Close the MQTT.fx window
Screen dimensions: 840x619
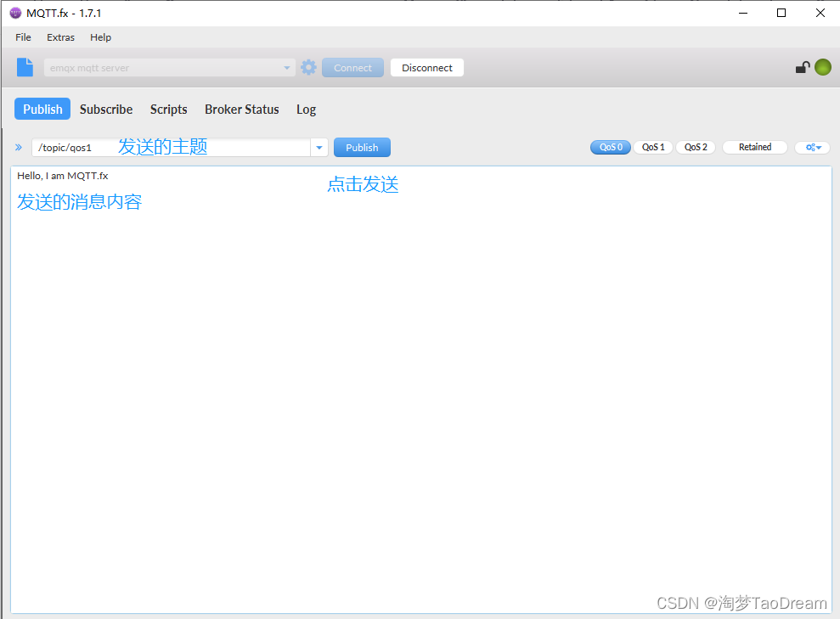coord(820,13)
